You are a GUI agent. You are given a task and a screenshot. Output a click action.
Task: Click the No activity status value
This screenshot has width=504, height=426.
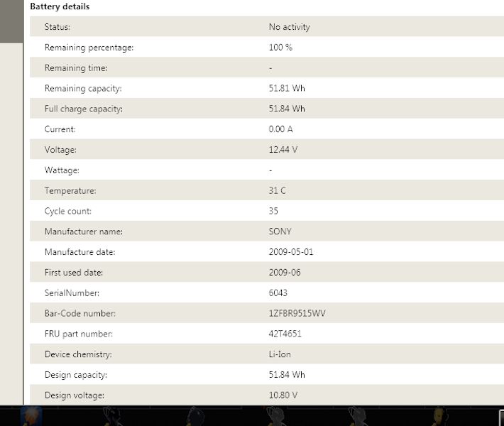pos(290,27)
